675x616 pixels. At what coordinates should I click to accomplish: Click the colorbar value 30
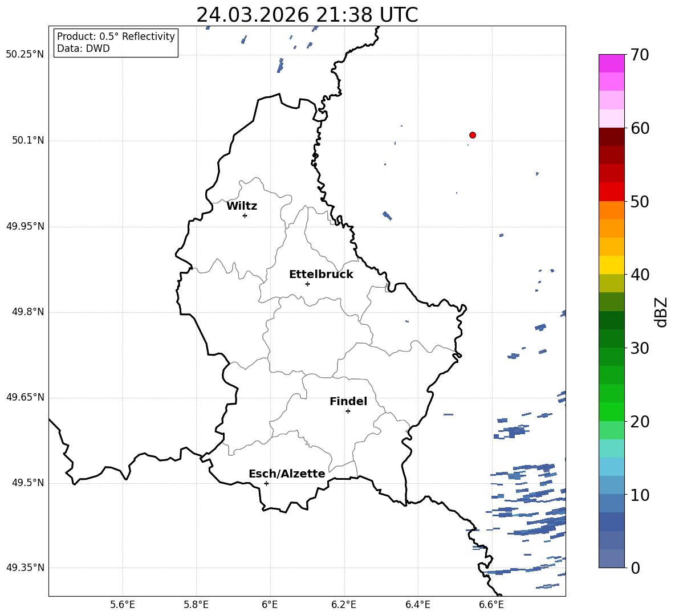tap(640, 348)
